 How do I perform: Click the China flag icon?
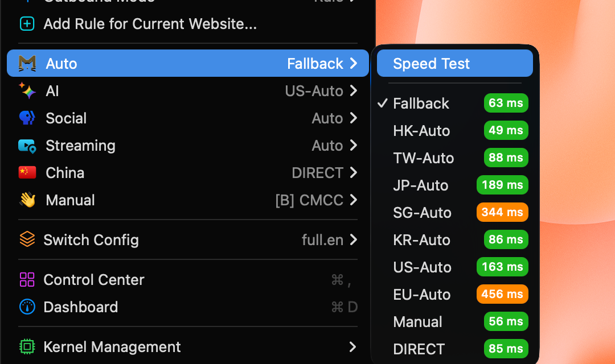(x=26, y=172)
